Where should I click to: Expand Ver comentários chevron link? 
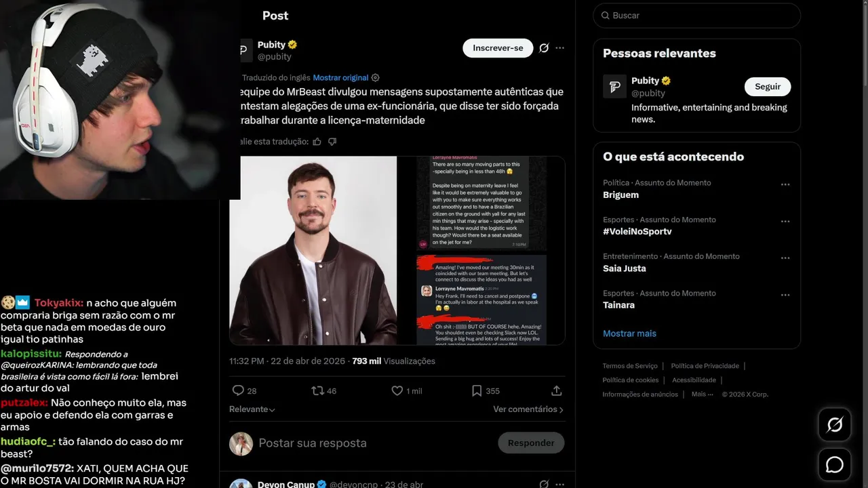tap(528, 409)
